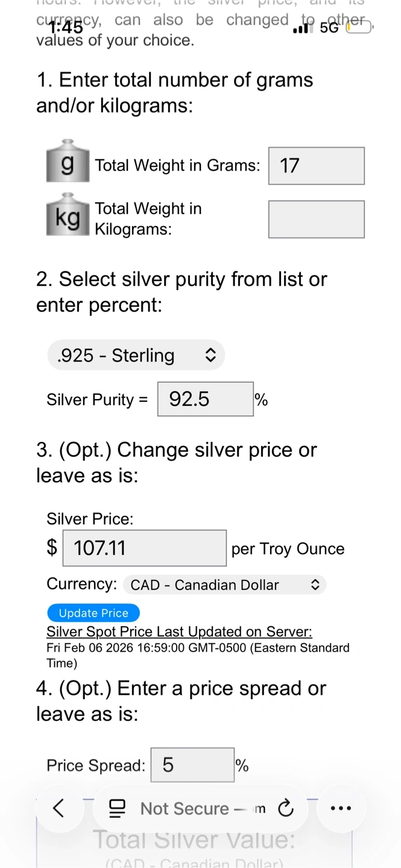
Task: Reload the page with refresh icon
Action: coord(286,808)
